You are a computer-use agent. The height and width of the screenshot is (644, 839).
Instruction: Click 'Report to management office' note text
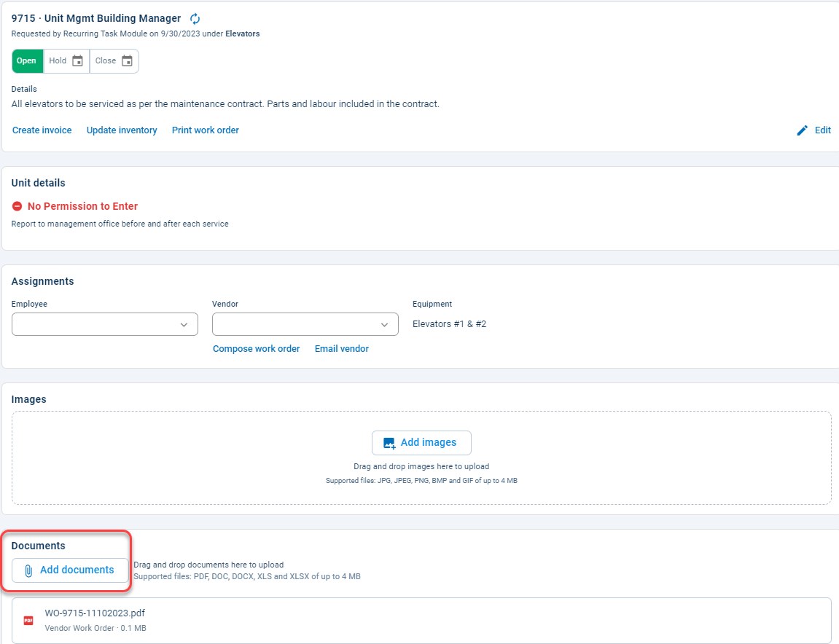120,224
